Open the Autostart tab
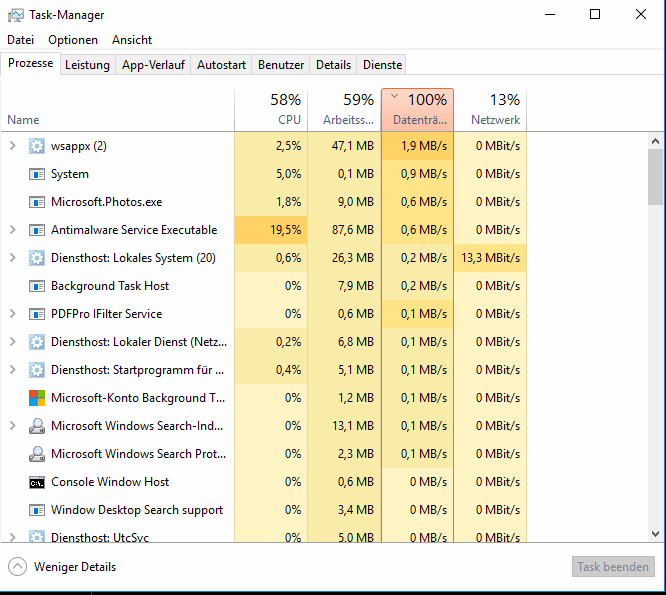Viewport: 666px width, 595px height. (221, 65)
